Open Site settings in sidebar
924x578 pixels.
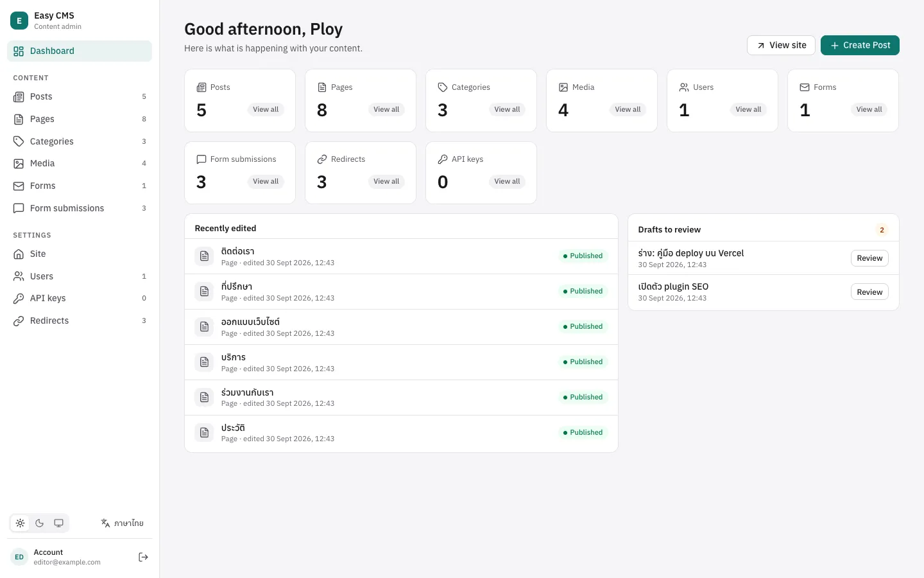pyautogui.click(x=80, y=254)
